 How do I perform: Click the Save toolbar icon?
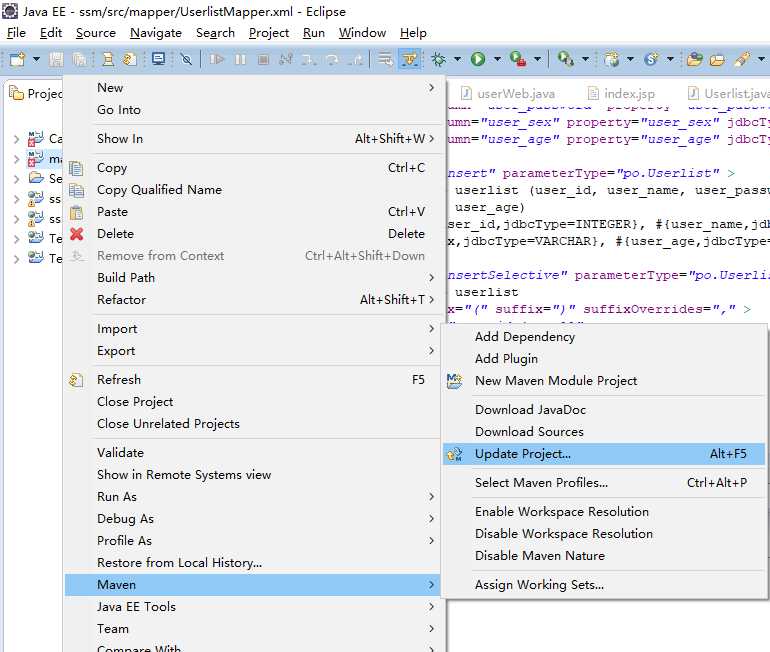[56, 59]
